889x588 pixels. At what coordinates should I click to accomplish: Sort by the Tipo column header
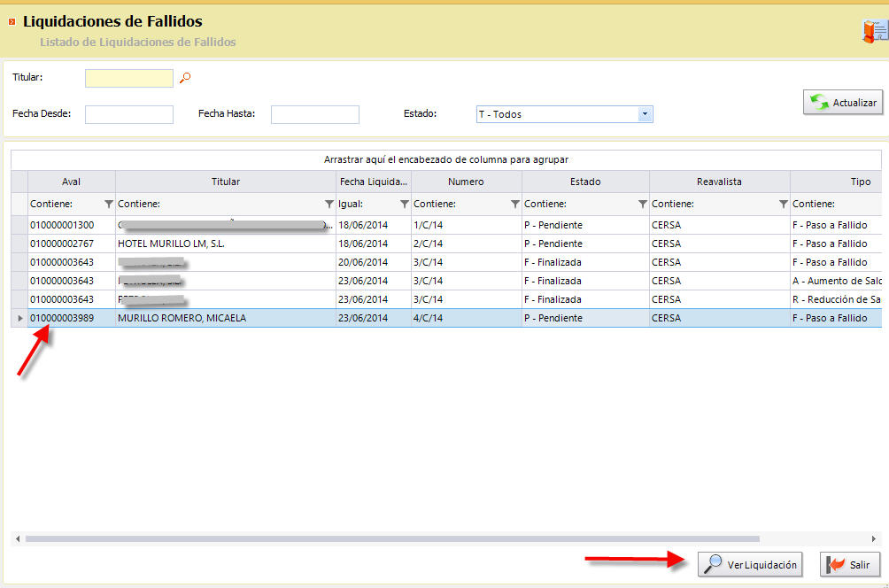[836, 182]
